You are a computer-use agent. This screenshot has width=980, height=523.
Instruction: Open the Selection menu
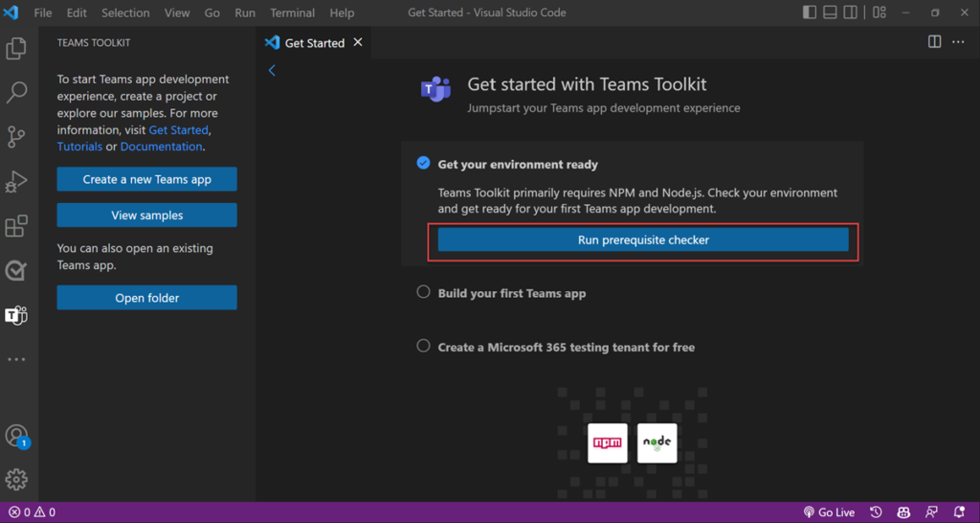[x=125, y=13]
